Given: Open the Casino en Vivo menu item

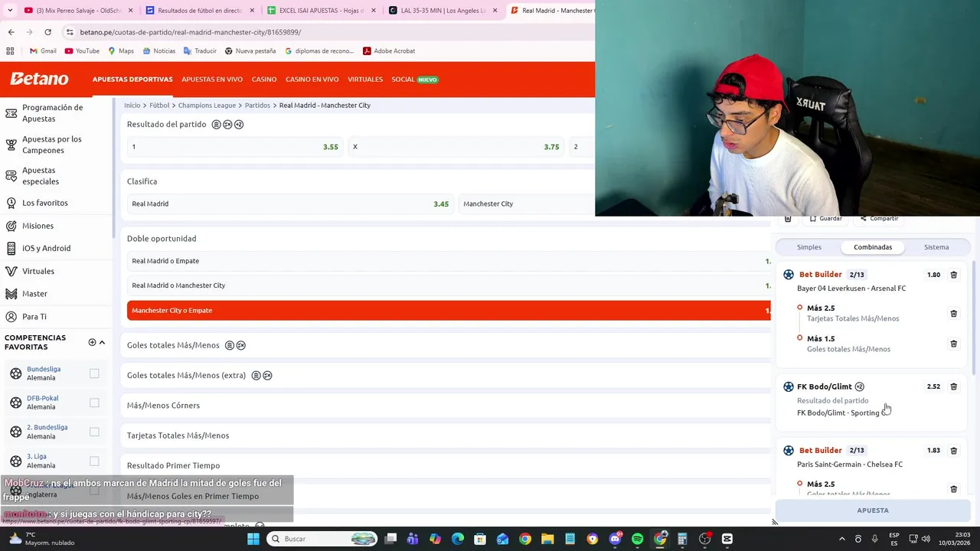Looking at the screenshot, I should tap(312, 80).
